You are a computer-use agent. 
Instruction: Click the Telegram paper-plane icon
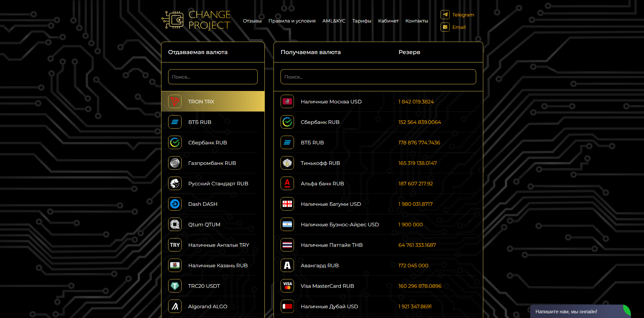tap(445, 14)
